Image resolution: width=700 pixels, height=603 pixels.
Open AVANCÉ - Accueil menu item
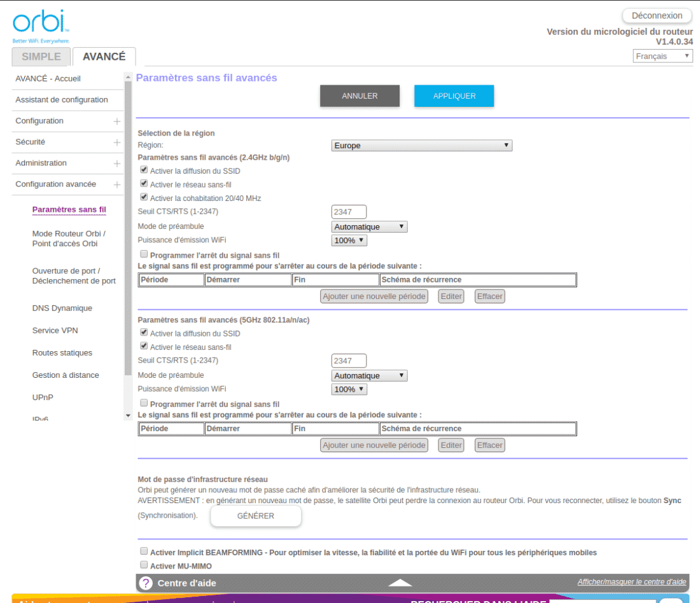pyautogui.click(x=48, y=78)
